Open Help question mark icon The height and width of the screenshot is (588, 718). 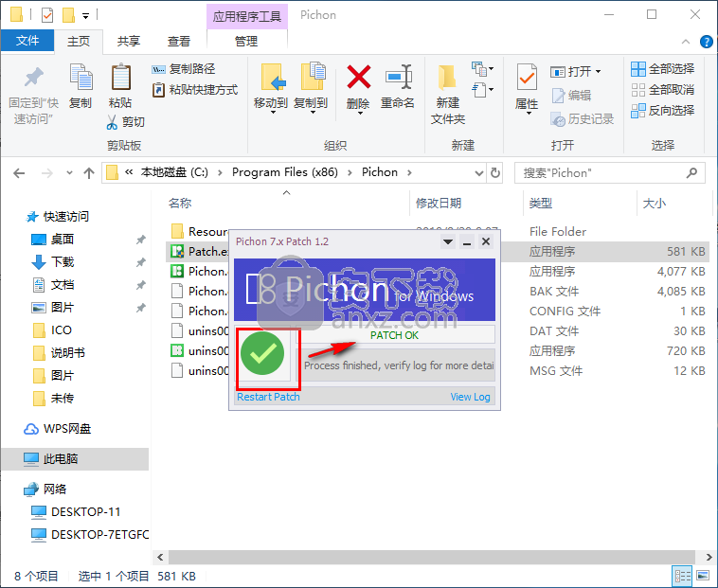[706, 42]
